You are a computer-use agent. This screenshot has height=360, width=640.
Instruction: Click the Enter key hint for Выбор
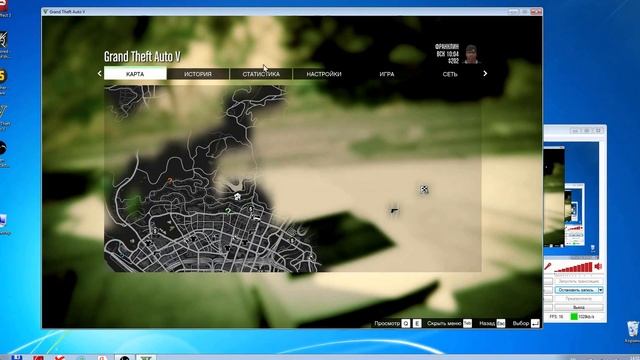535,323
